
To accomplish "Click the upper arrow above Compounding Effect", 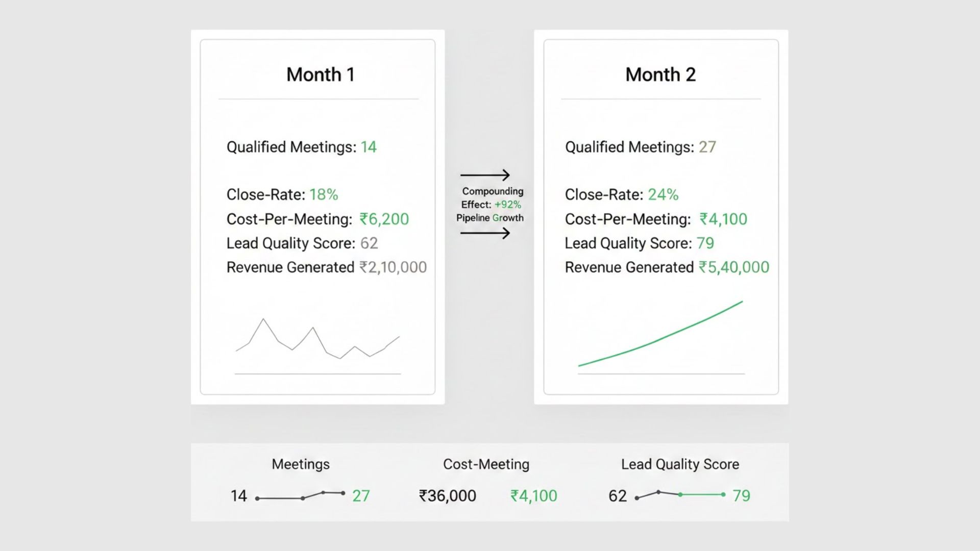I will pyautogui.click(x=485, y=175).
